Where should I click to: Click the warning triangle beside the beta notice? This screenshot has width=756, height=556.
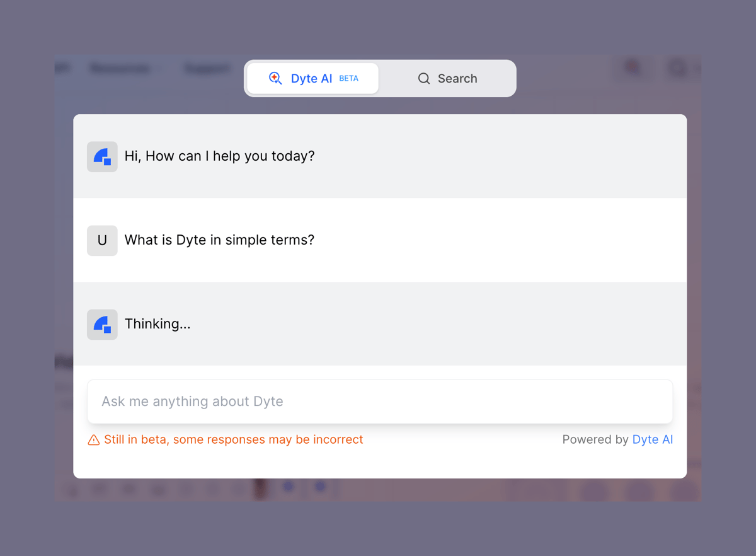pyautogui.click(x=93, y=439)
